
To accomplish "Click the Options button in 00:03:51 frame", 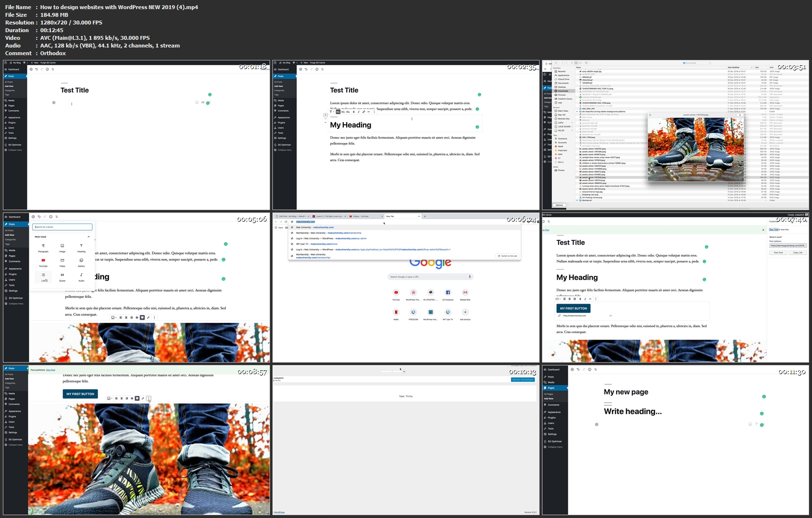I will tap(559, 205).
